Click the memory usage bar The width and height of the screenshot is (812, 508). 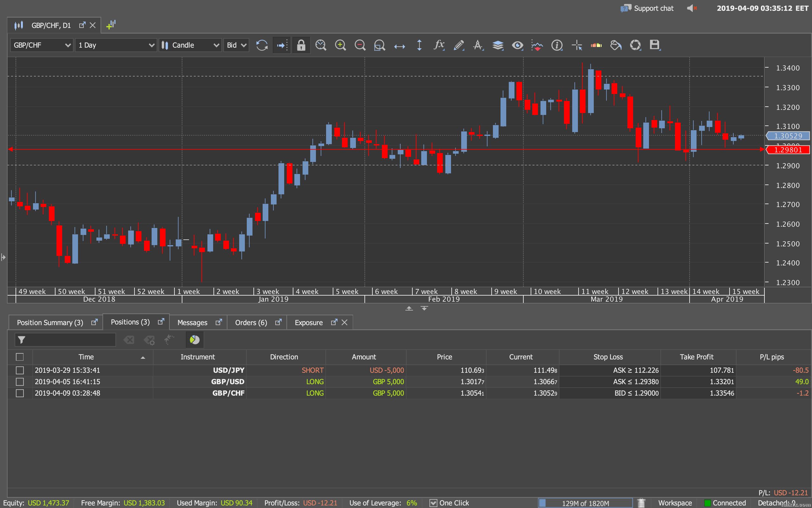point(585,503)
